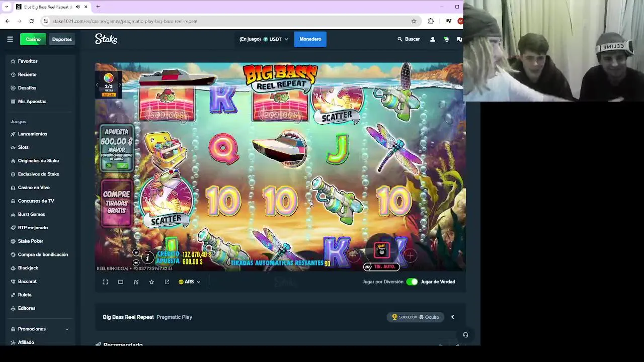Open the game info 'i' icon
This screenshot has height=362, width=644.
point(147,258)
